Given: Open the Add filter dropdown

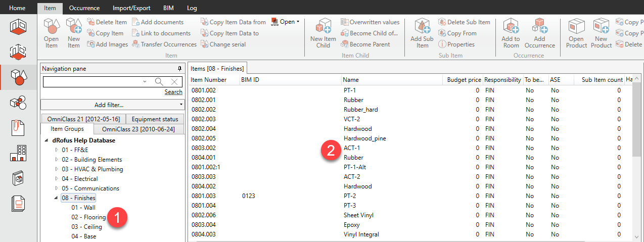Looking at the screenshot, I should (x=112, y=105).
